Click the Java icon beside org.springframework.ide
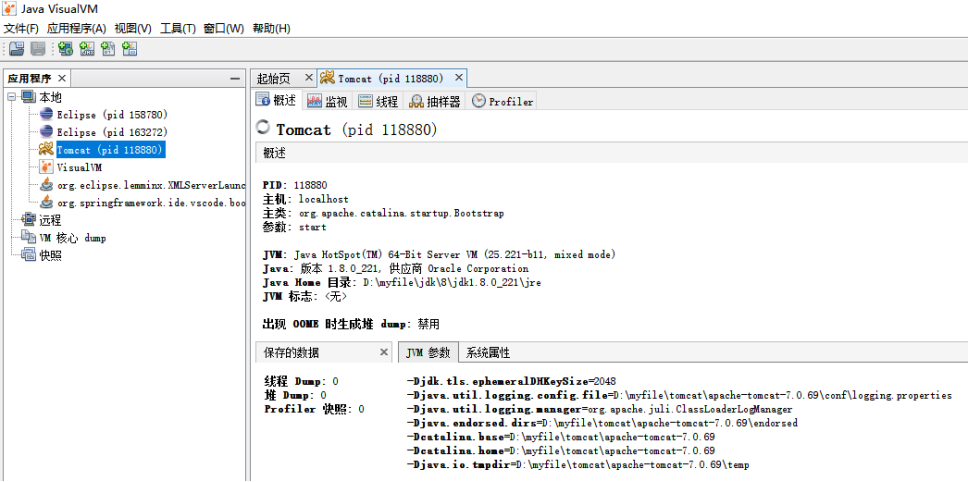Viewport: 969px width, 482px height. [46, 202]
